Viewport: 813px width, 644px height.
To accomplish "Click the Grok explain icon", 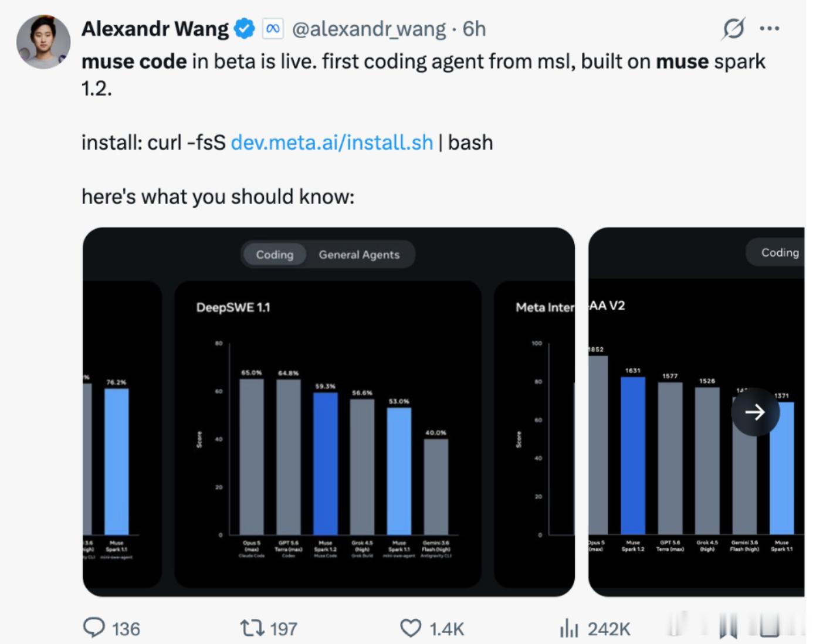I will coord(733,28).
